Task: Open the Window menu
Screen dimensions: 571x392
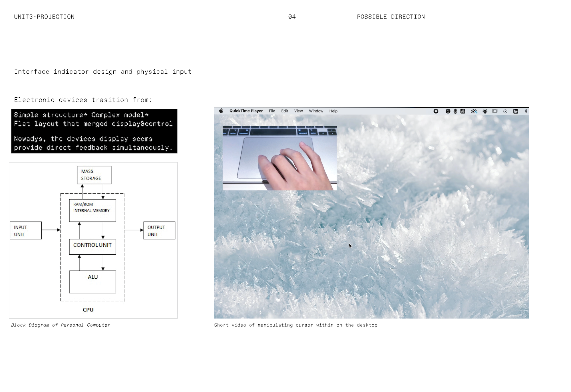Action: point(316,111)
